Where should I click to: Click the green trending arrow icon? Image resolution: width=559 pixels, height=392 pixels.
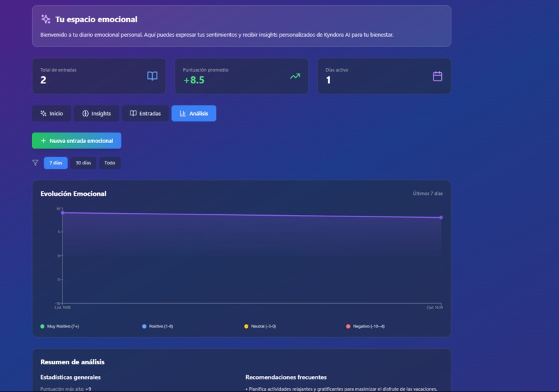tap(295, 76)
